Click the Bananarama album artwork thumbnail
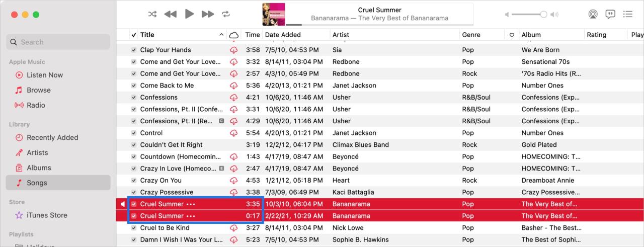Image resolution: width=644 pixels, height=247 pixels. pyautogui.click(x=274, y=14)
